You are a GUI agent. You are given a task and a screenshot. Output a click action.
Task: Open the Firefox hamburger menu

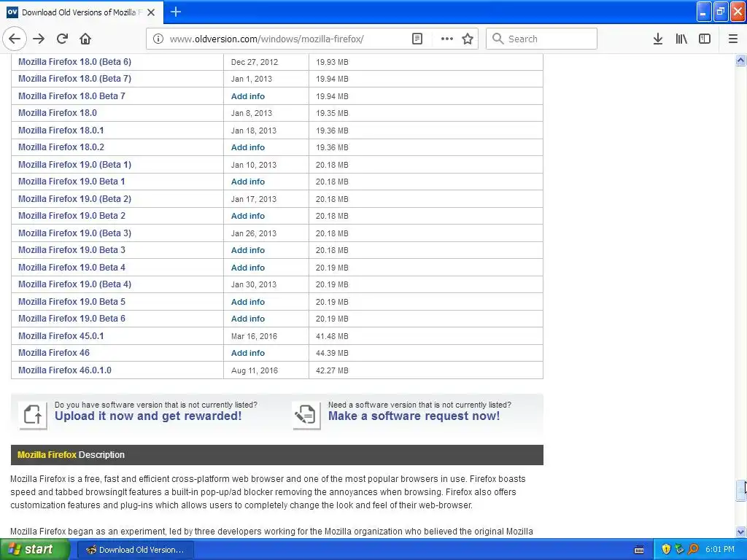pyautogui.click(x=733, y=39)
